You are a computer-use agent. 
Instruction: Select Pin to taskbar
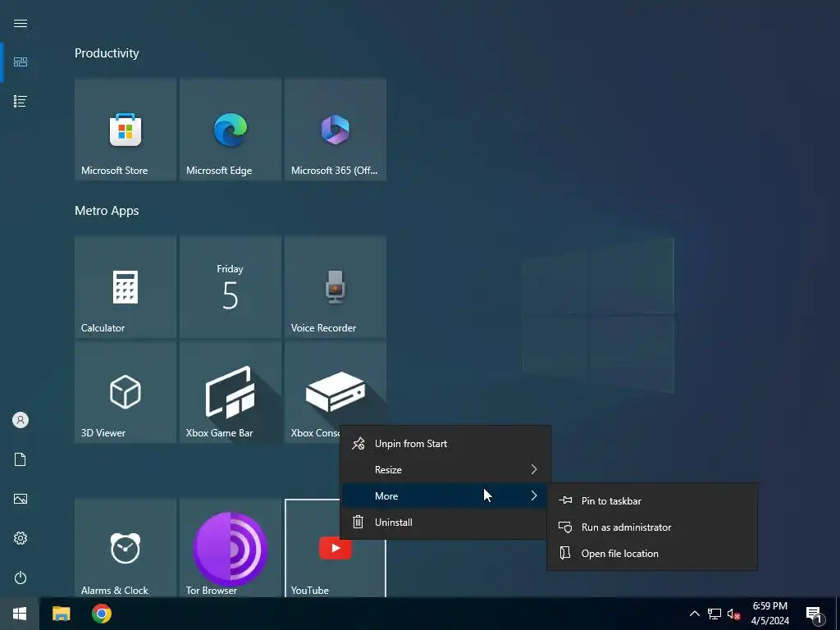[652, 501]
